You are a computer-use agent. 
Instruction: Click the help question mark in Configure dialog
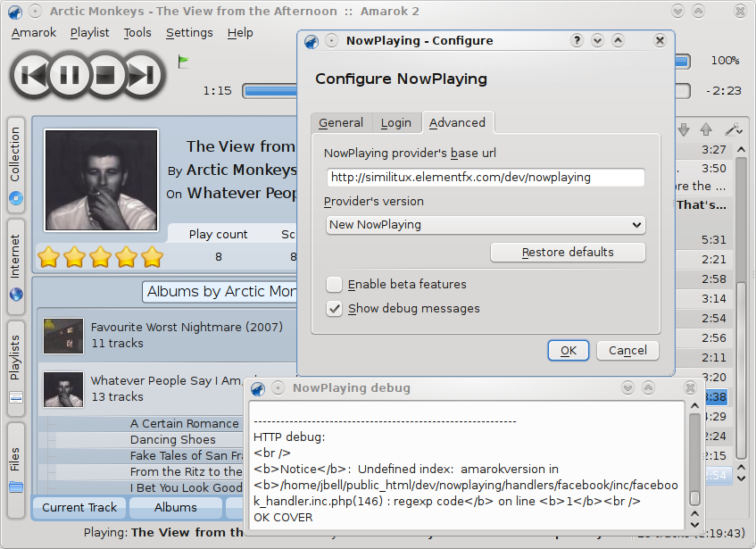pyautogui.click(x=577, y=40)
